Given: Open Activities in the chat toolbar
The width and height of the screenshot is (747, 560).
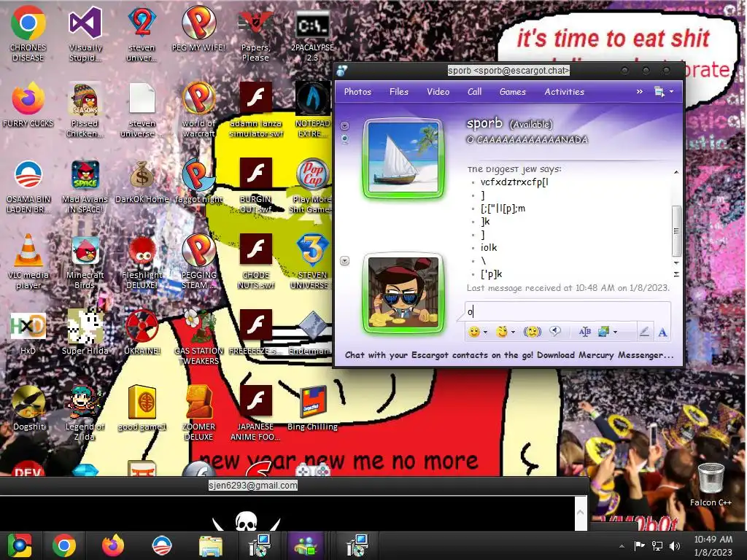Looking at the screenshot, I should (564, 91).
